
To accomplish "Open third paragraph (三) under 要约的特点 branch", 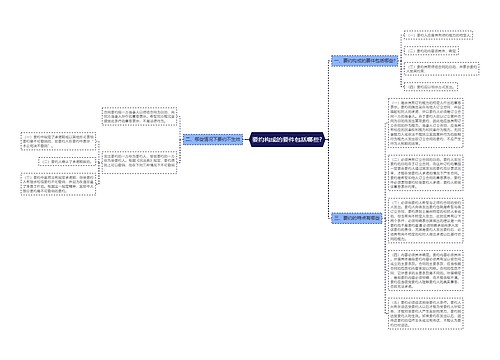I will point(426,220).
